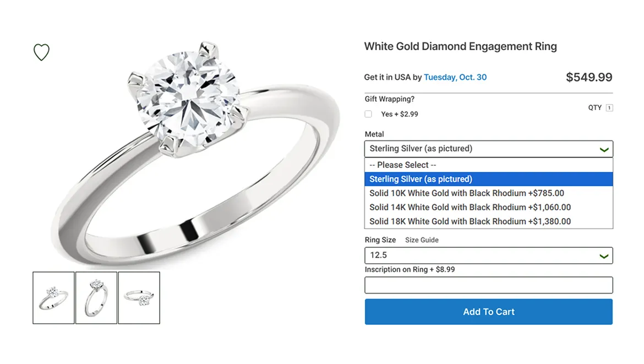The width and height of the screenshot is (644, 364).
Task: View the third side-view ring thumbnail
Action: (139, 298)
